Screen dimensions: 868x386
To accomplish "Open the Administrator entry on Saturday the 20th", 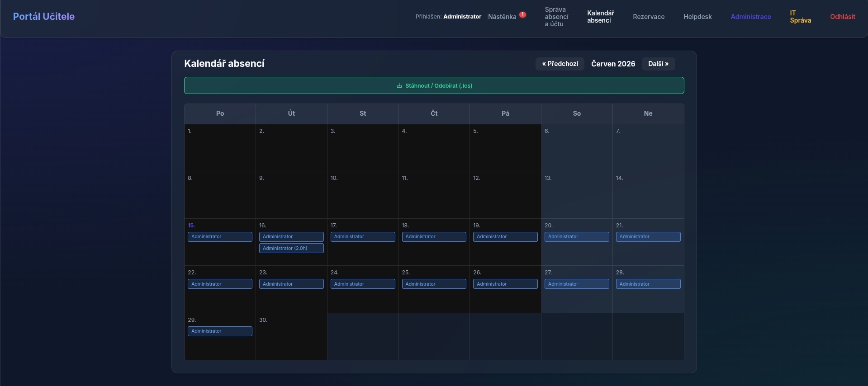I will (577, 237).
